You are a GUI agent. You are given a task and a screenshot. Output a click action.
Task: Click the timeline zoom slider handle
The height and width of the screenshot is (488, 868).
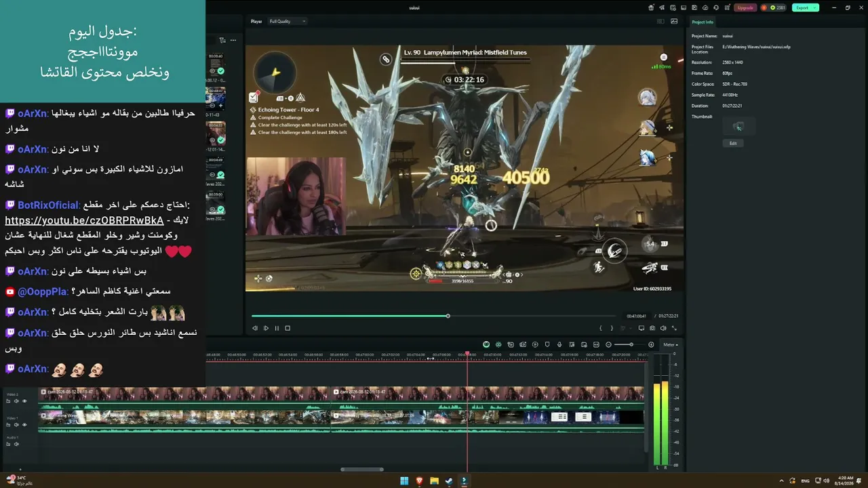(631, 344)
